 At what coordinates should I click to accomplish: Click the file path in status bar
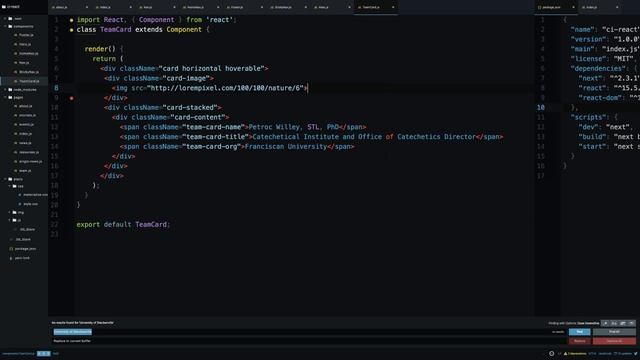[18, 353]
